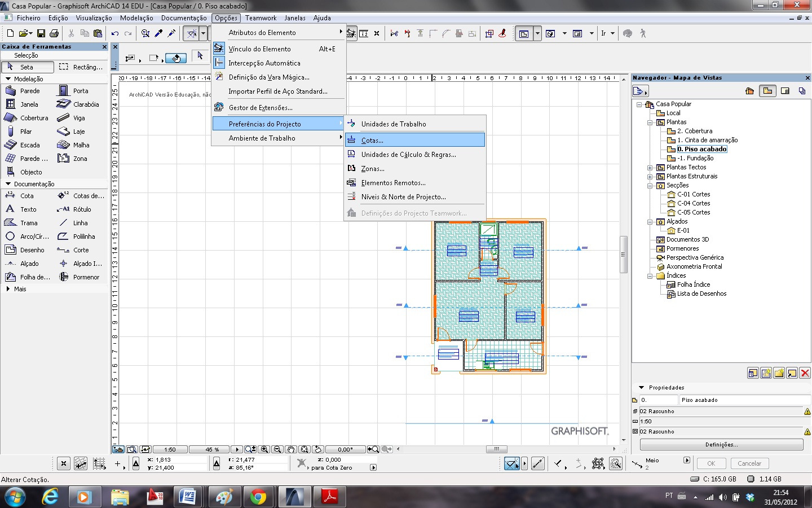Select the Zona zone tool

coord(80,158)
